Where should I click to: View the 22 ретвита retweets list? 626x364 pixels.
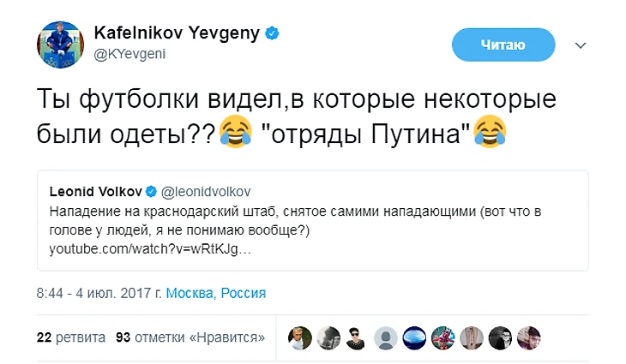(x=70, y=337)
